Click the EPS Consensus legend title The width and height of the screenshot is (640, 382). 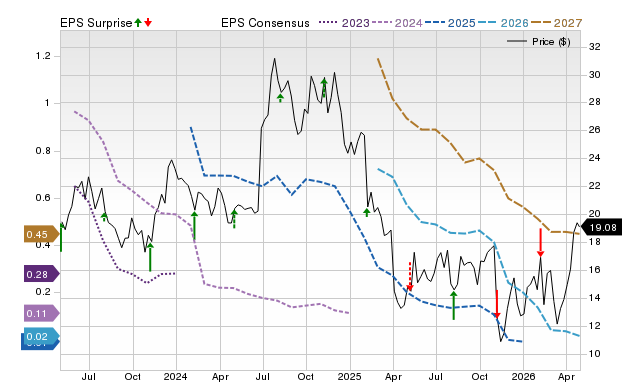(265, 23)
